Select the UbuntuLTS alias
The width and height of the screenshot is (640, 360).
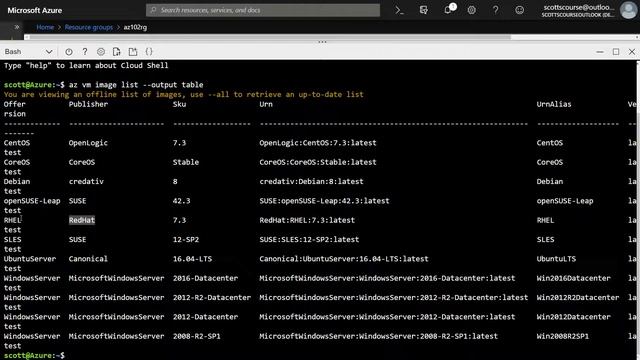point(556,259)
